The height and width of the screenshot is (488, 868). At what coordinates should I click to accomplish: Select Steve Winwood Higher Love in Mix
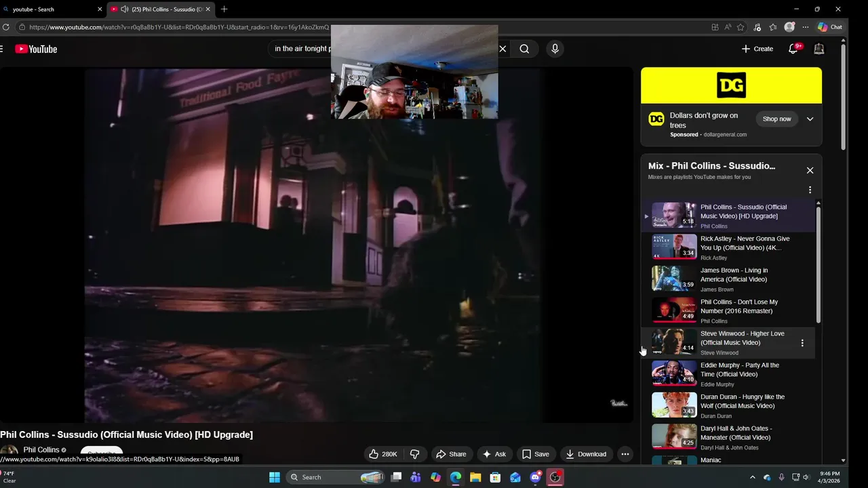728,343
